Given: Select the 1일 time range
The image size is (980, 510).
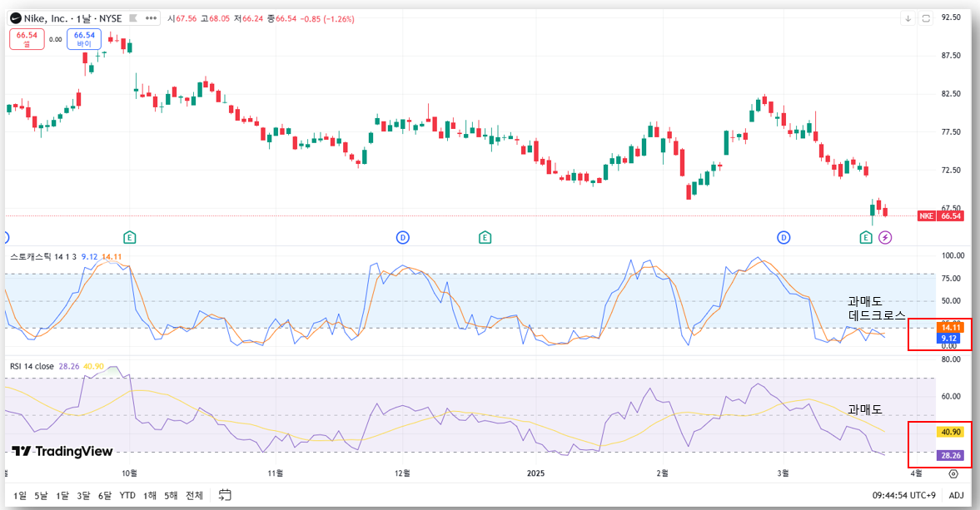Looking at the screenshot, I should [20, 495].
